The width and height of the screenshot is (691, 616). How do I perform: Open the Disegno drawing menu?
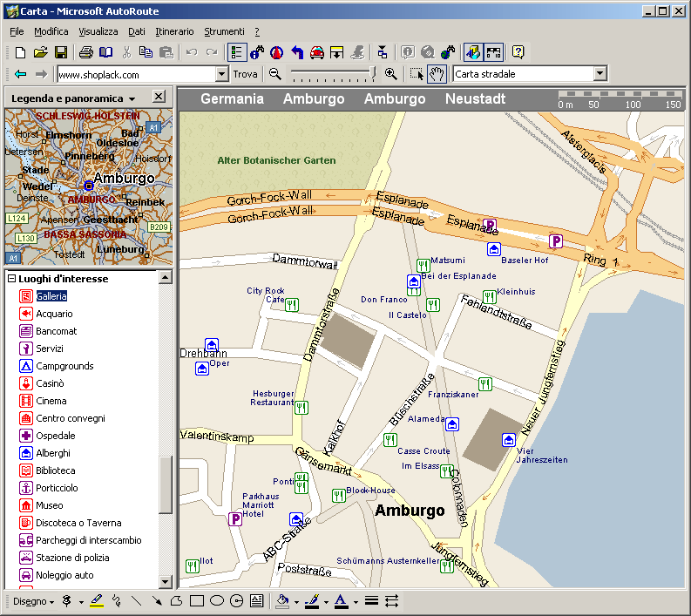(33, 601)
